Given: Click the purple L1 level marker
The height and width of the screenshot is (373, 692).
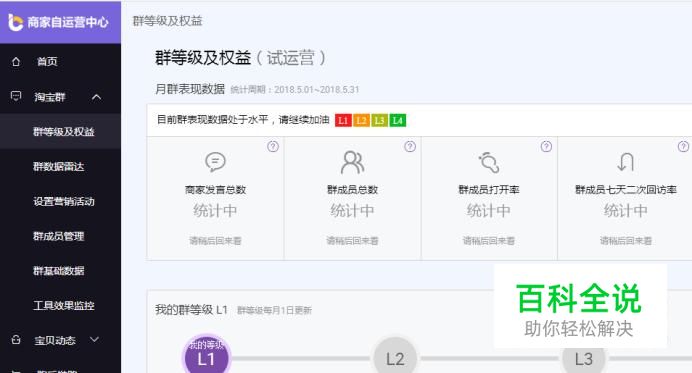Looking at the screenshot, I should (206, 355).
